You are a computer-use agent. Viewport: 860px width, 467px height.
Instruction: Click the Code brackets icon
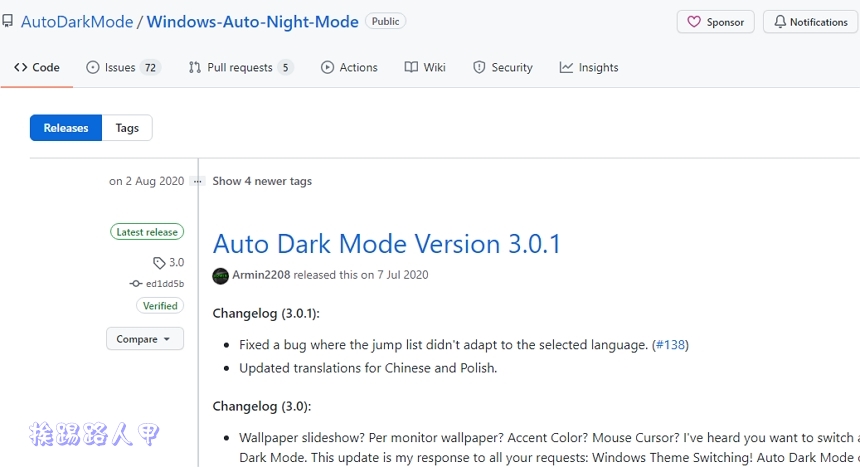[x=21, y=67]
